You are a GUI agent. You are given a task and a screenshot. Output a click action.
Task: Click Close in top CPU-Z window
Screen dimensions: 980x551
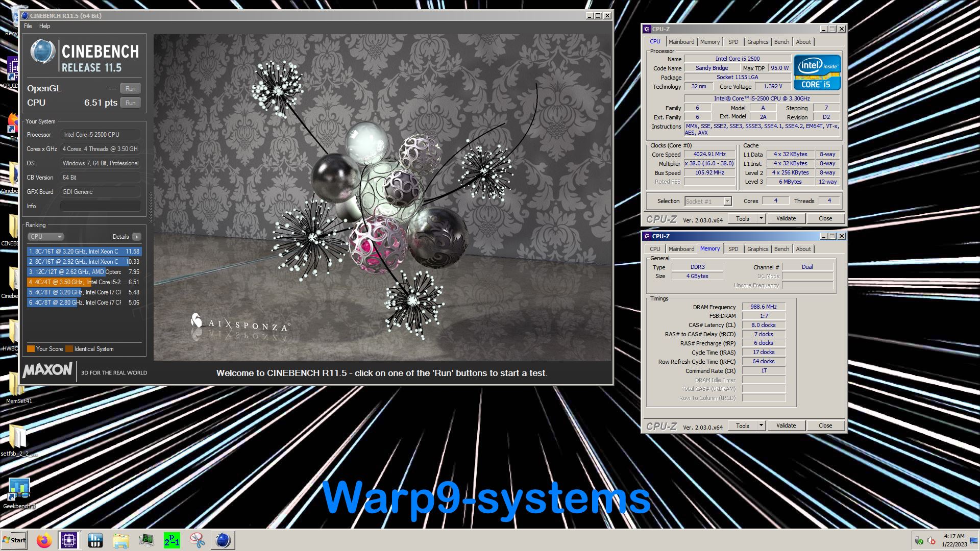(825, 218)
